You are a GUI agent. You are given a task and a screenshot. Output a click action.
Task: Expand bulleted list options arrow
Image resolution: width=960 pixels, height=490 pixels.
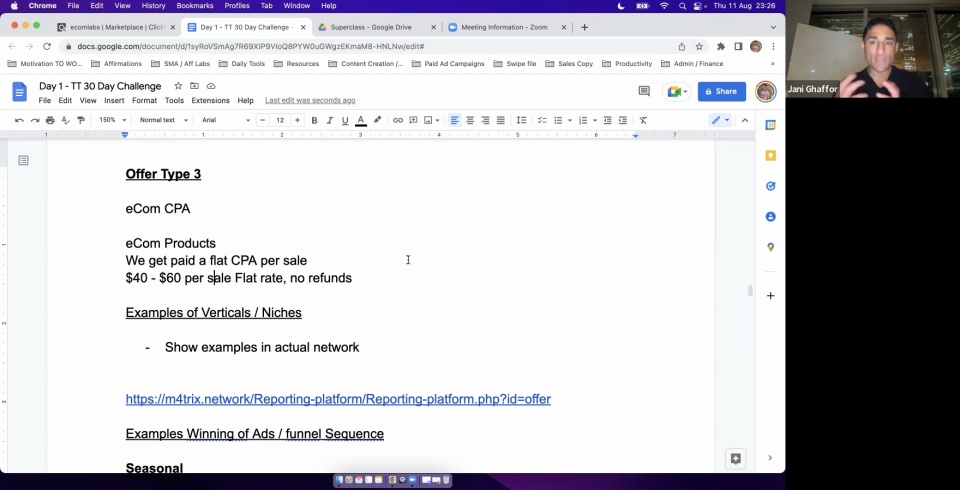[569, 120]
